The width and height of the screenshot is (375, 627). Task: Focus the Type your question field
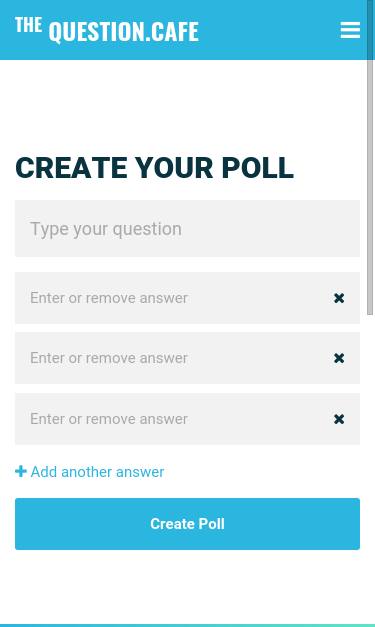[188, 228]
